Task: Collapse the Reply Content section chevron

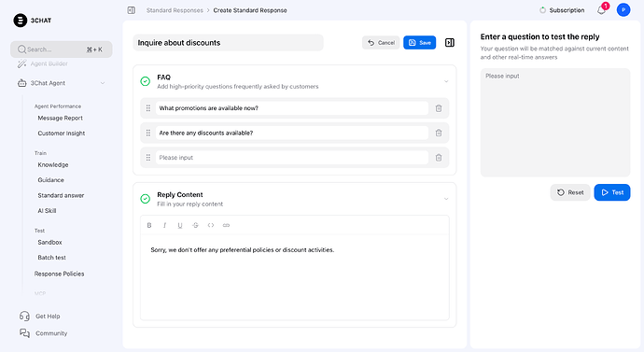Action: (x=446, y=199)
